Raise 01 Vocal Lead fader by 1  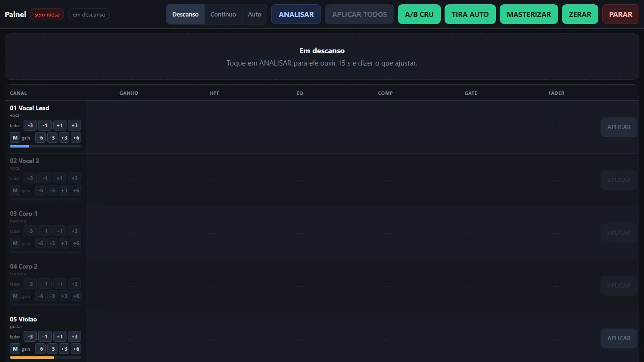tap(59, 125)
